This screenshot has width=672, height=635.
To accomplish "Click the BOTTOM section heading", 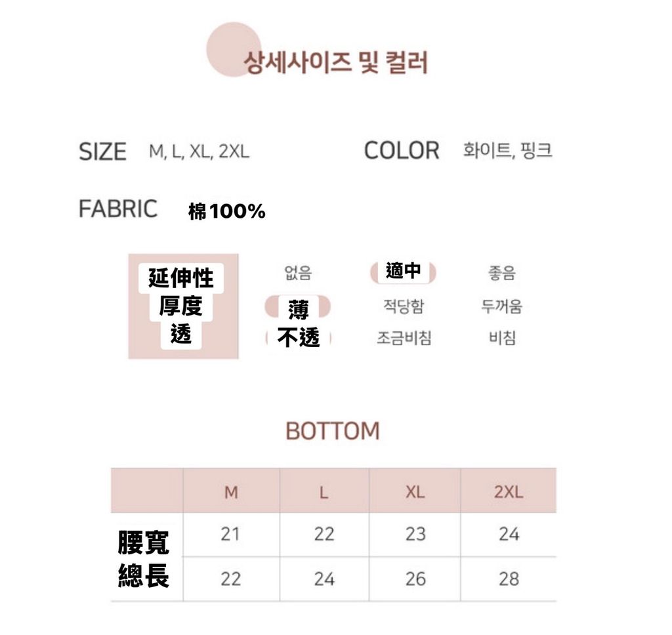I will [333, 431].
